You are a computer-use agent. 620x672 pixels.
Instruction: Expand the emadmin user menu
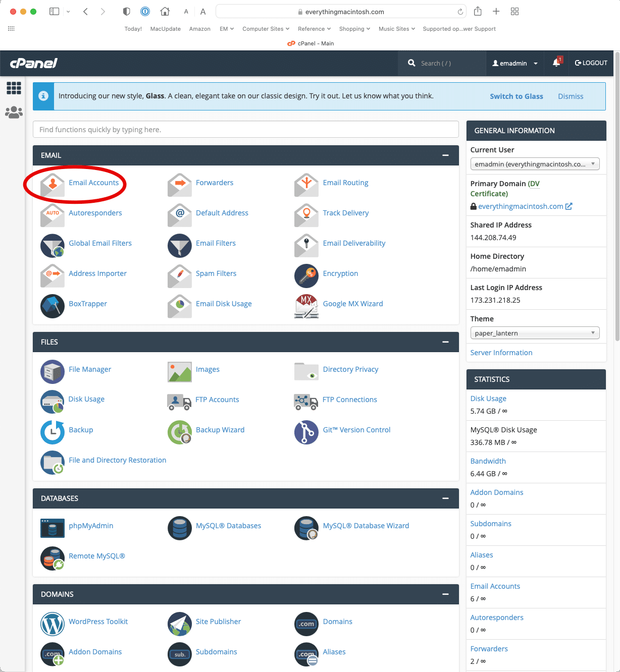click(x=515, y=63)
